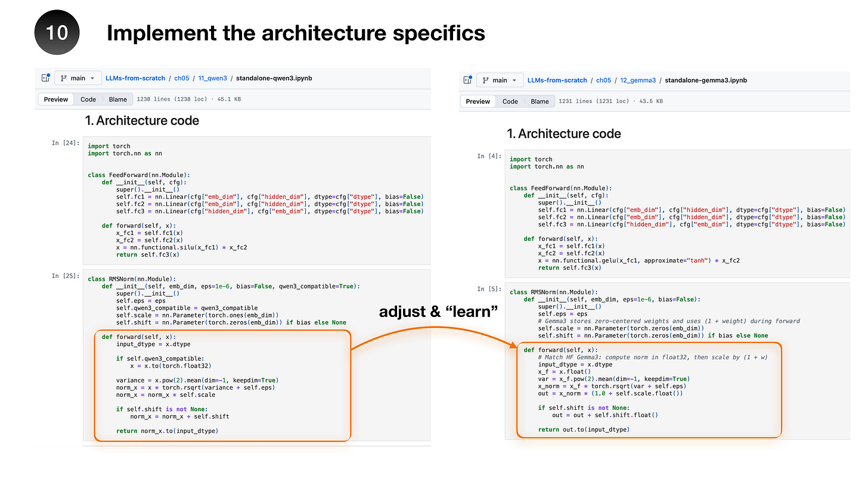868x488 pixels.
Task: Select Blame tab for standalone-qwen3.ipynb
Action: tap(118, 100)
